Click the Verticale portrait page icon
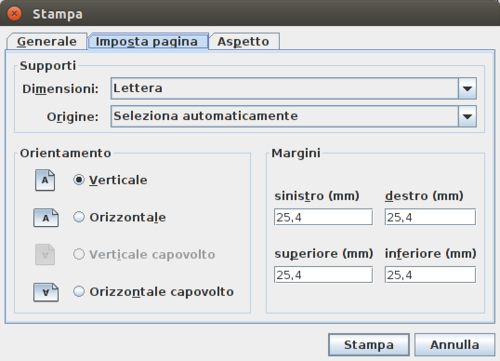Viewport: 500px width, 361px height. pos(45,180)
